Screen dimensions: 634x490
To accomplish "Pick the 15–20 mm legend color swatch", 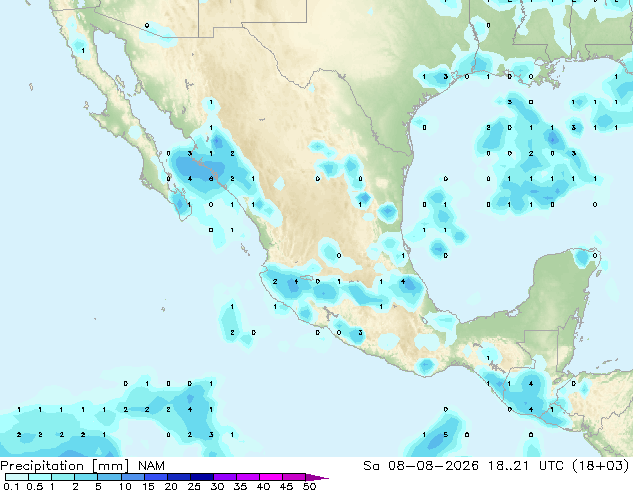I will [155, 477].
